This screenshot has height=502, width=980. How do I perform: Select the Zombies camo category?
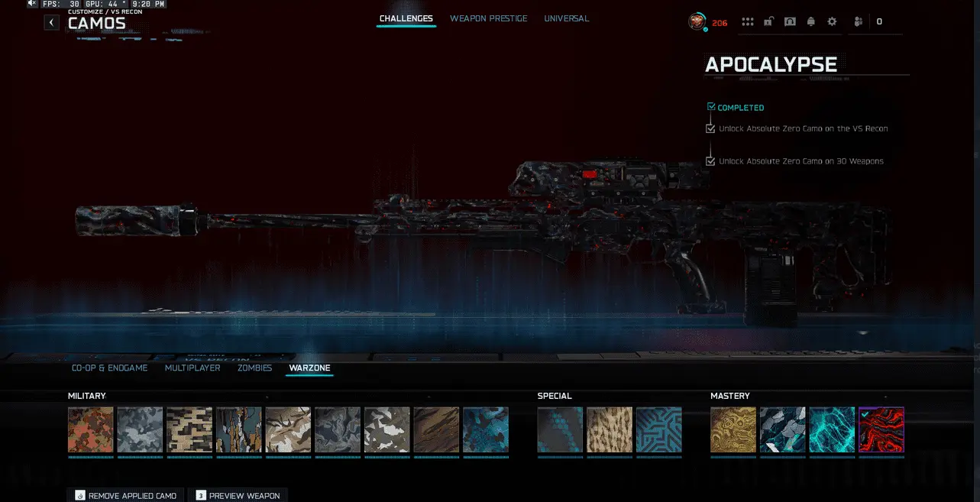click(x=254, y=368)
